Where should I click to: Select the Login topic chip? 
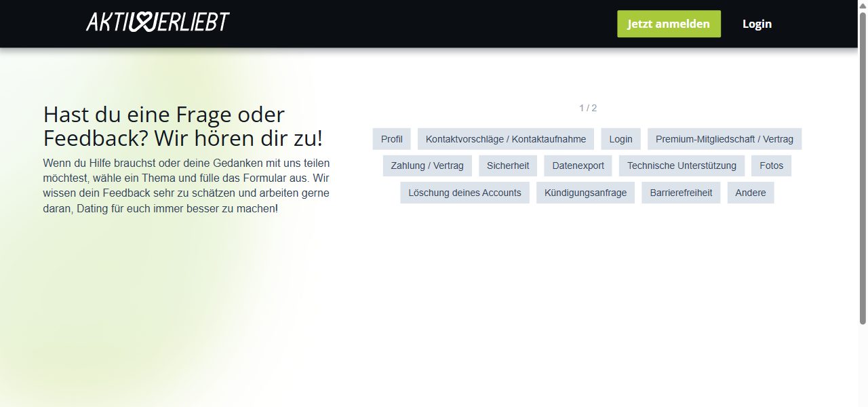tap(620, 139)
